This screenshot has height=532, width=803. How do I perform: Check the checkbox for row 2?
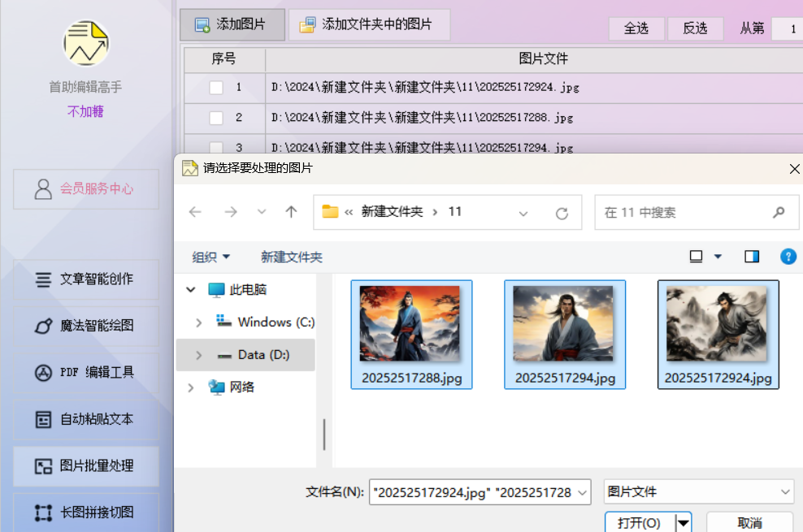pyautogui.click(x=216, y=118)
